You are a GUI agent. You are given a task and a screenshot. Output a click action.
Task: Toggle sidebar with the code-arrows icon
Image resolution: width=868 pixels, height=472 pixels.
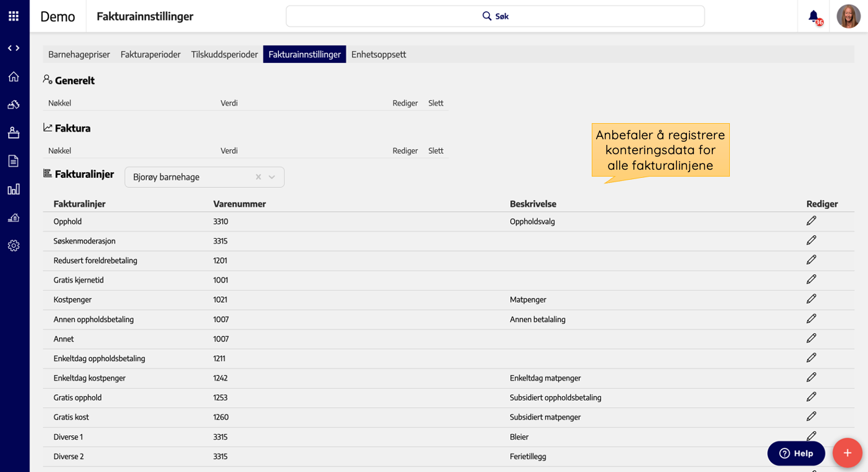(14, 49)
